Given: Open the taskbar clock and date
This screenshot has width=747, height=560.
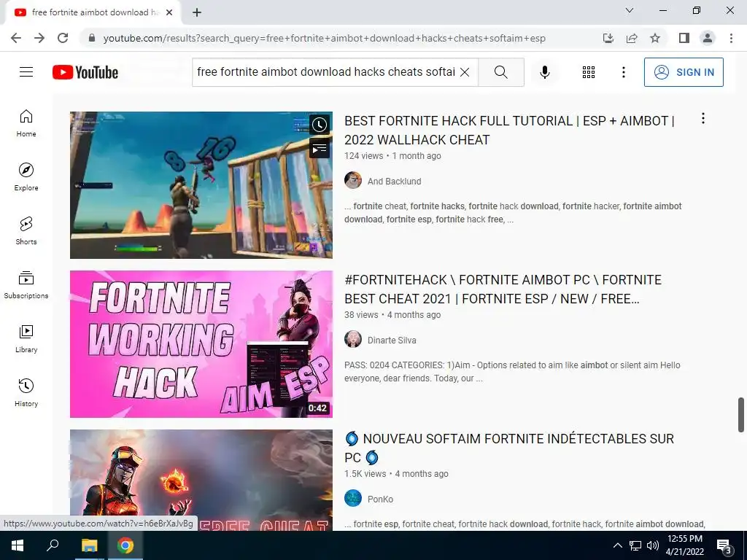Looking at the screenshot, I should coord(684,545).
